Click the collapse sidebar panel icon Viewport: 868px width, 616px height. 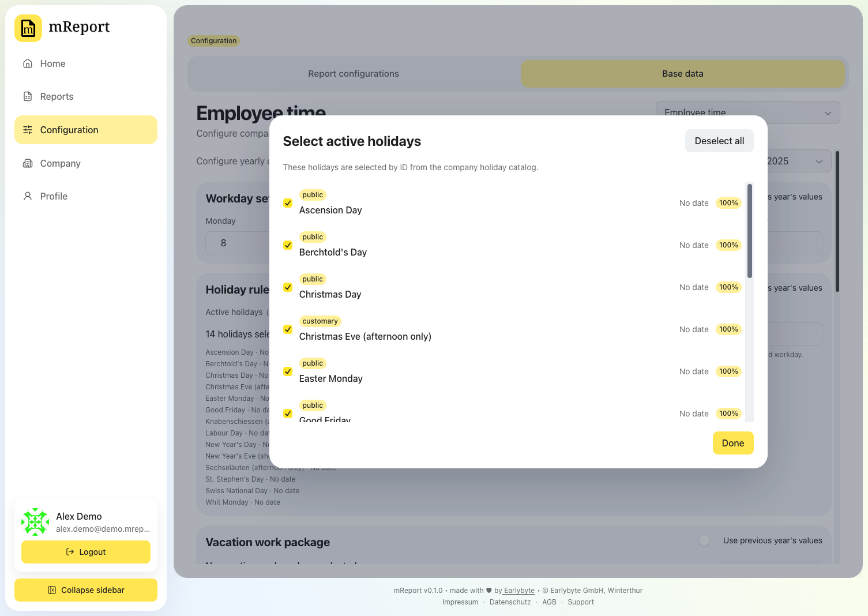coord(52,590)
